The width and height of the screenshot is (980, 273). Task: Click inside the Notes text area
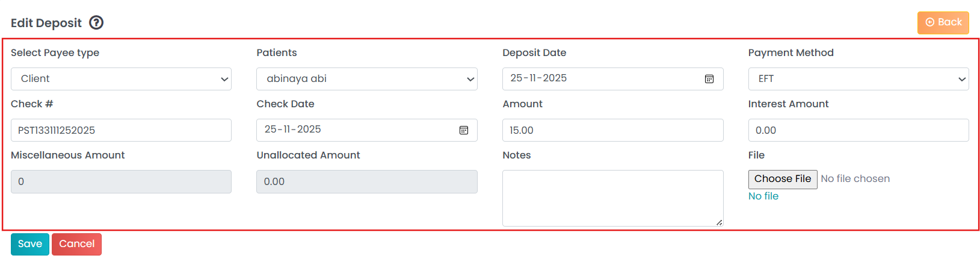click(x=612, y=198)
